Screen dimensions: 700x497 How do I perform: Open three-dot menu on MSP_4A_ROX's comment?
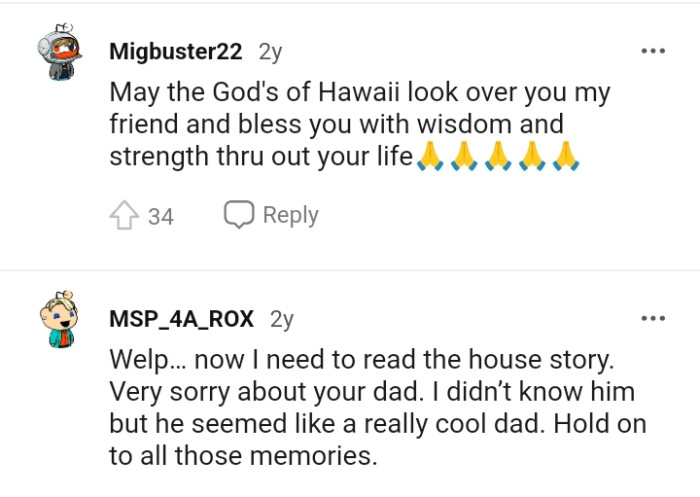652,319
